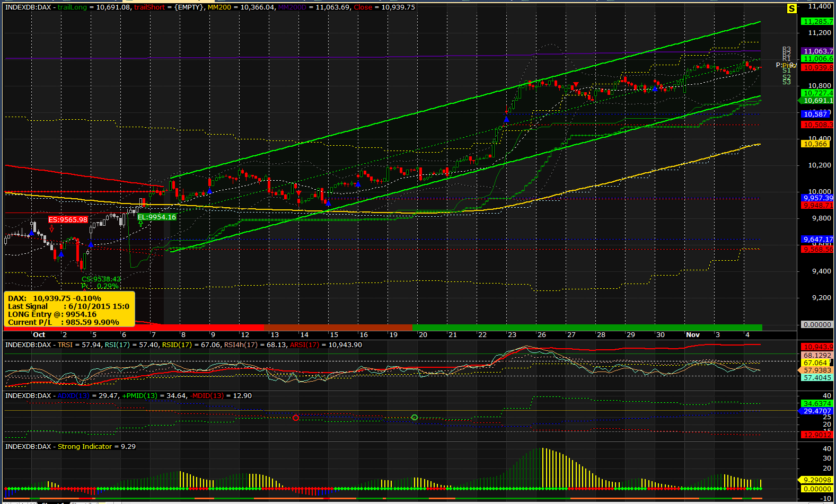Click the Oct month label on the date axis
This screenshot has height=504, width=836.
pyautogui.click(x=39, y=335)
